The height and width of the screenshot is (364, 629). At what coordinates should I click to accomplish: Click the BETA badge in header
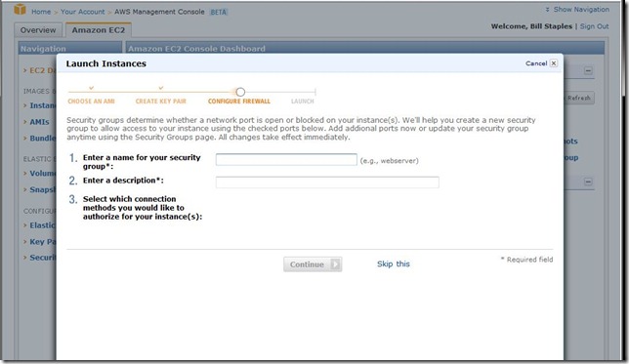point(219,12)
